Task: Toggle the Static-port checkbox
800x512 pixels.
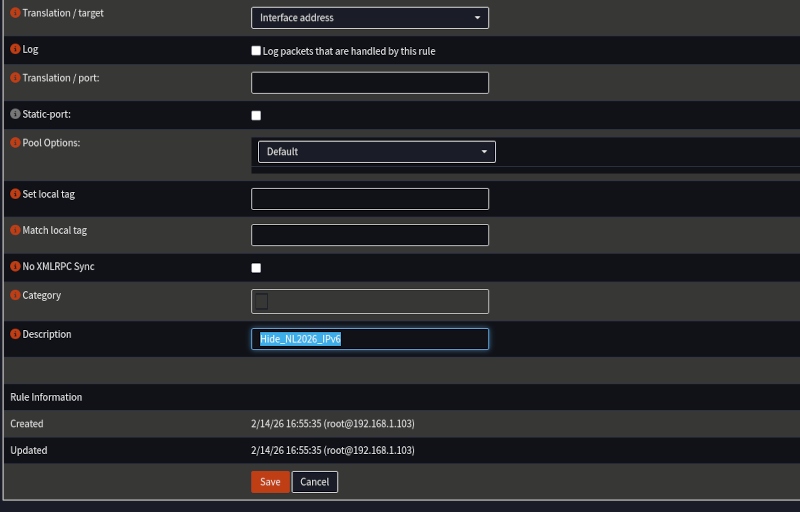Action: pos(256,116)
